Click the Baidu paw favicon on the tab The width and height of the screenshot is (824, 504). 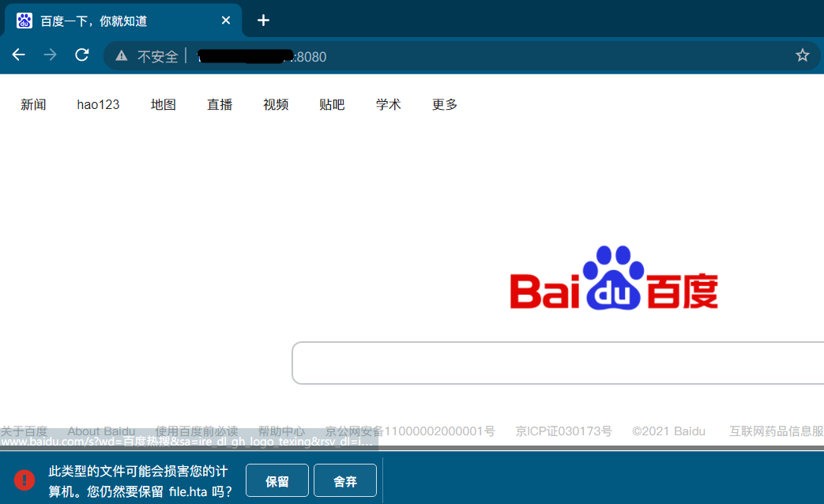[24, 21]
